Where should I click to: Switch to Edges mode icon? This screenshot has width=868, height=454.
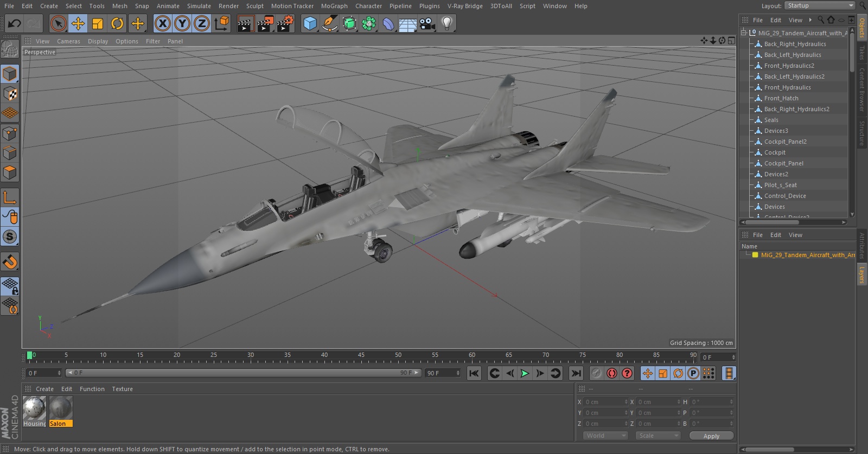coord(10,153)
